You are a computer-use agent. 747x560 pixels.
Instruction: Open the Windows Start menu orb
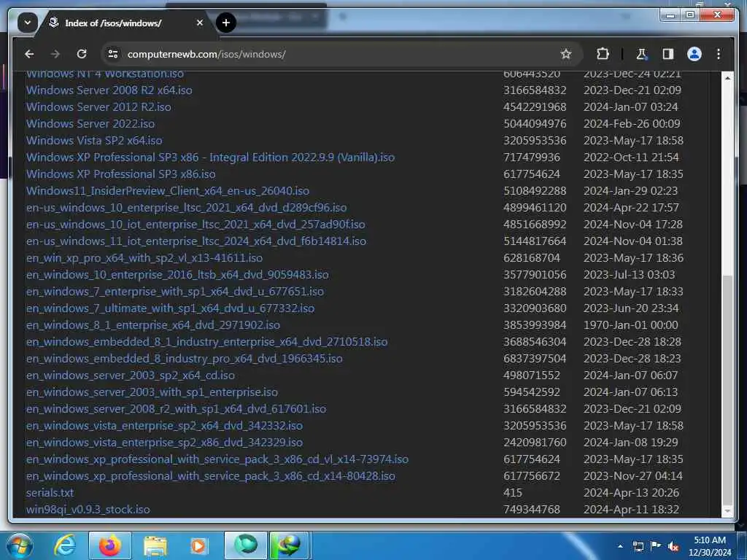[x=19, y=545]
